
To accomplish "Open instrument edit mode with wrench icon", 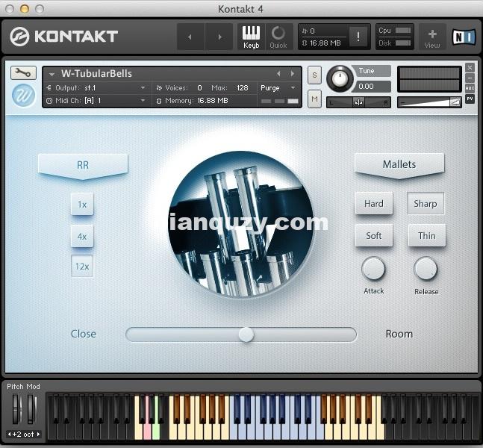I will pos(23,72).
